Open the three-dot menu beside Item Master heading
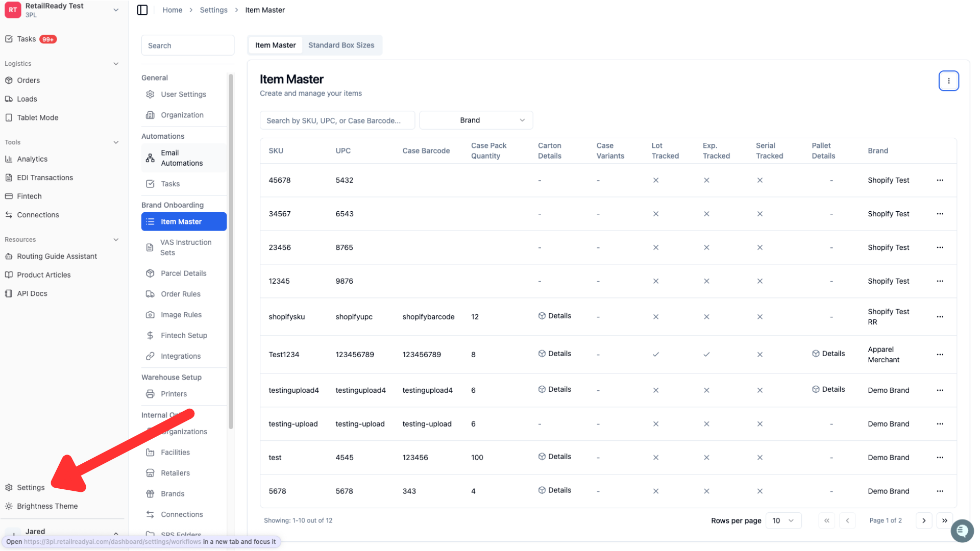Image resolution: width=980 pixels, height=551 pixels. 948,81
